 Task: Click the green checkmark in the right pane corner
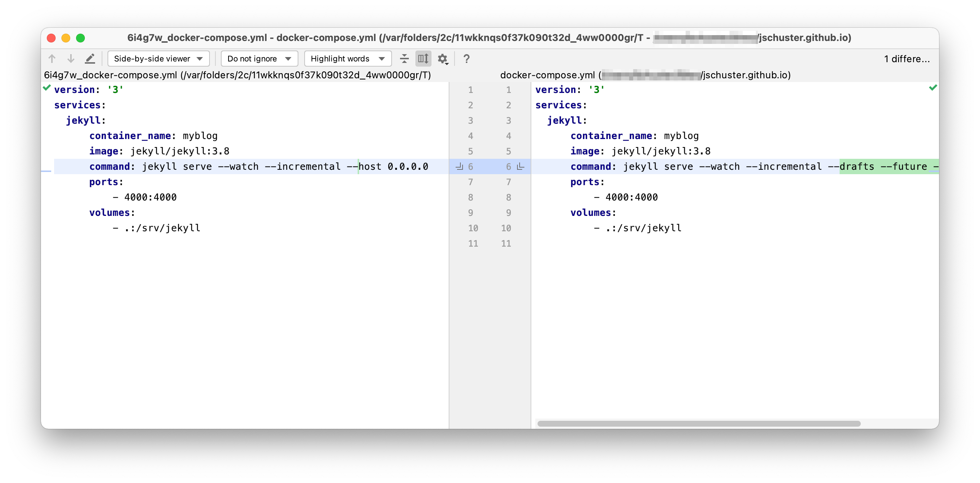pyautogui.click(x=933, y=88)
